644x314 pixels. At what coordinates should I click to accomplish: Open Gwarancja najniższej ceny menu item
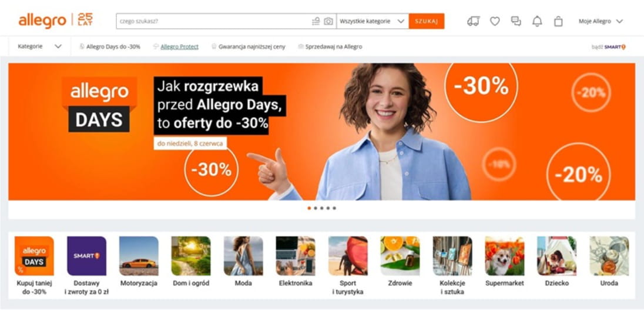248,47
